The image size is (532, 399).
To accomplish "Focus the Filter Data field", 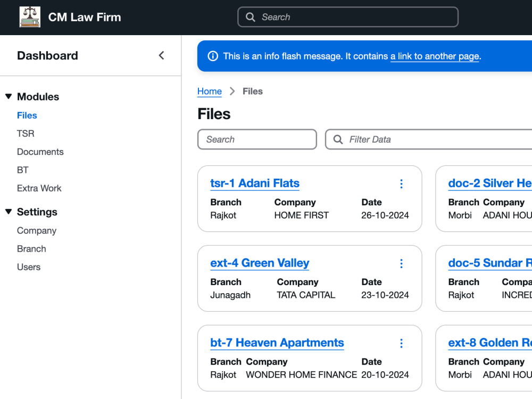I will 428,139.
